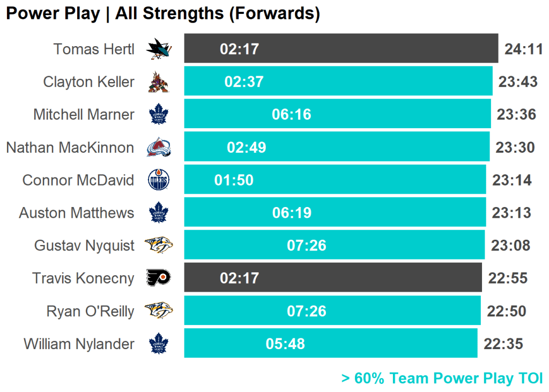549x392 pixels.
Task: Click Ryan O'Reilly's Predators logo
Action: pos(159,310)
